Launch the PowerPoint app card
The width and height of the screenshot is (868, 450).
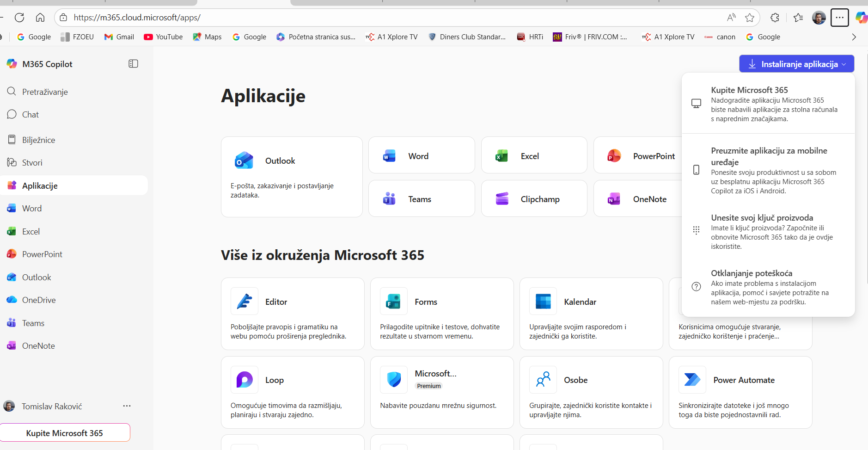pyautogui.click(x=638, y=155)
